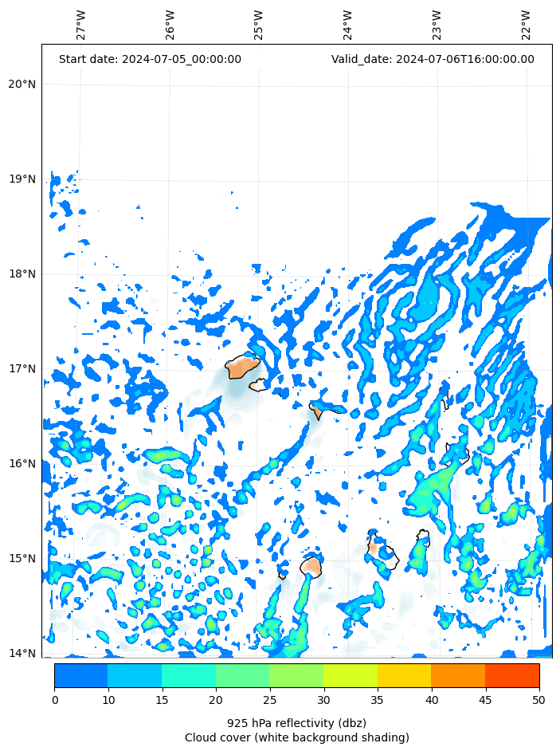The image size is (560, 751).
Task: Click the 14°N latitude axis label
Action: 22,654
